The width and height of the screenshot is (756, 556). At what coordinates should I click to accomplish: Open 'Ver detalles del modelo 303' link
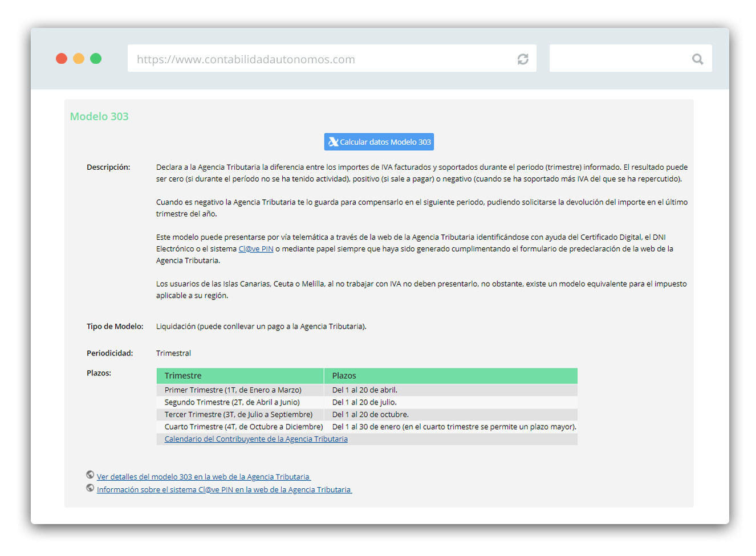[x=204, y=477]
